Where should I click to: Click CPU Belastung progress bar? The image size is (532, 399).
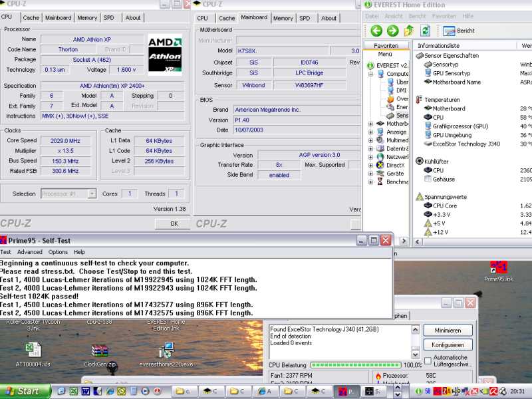coord(356,365)
